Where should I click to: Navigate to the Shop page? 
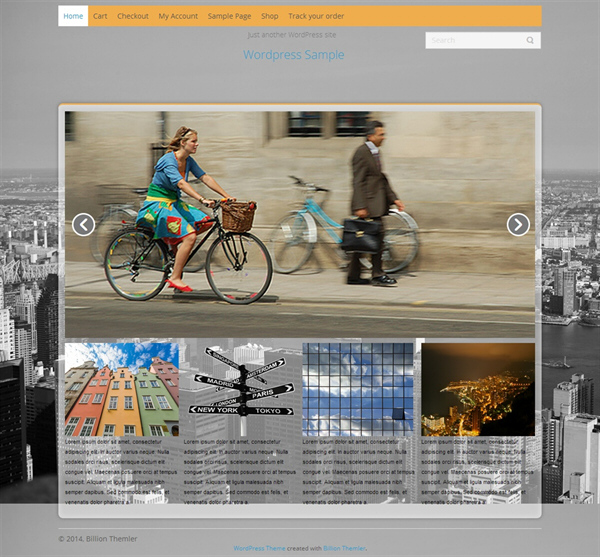click(270, 16)
